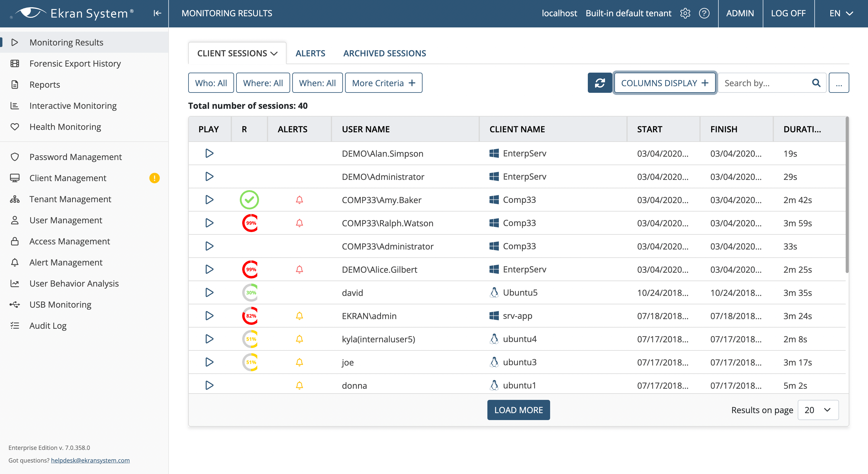
Task: Open settings gear icon in header
Action: tap(685, 13)
